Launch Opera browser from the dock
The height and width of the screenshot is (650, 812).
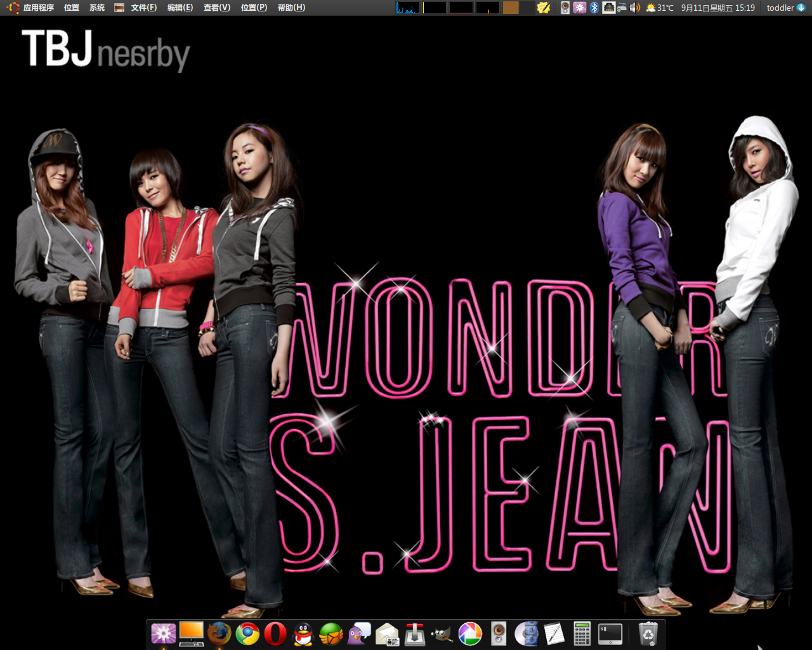(275, 633)
